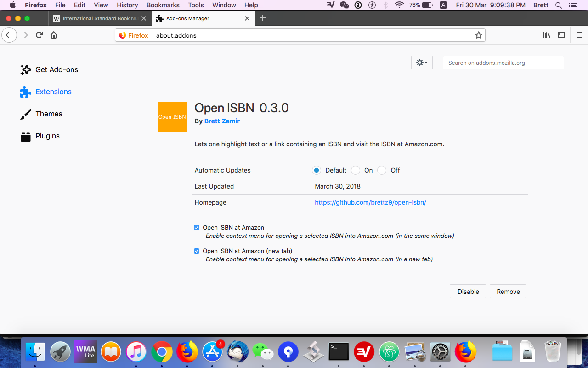
Task: Close the Add-ons Manager tab
Action: pyautogui.click(x=247, y=18)
